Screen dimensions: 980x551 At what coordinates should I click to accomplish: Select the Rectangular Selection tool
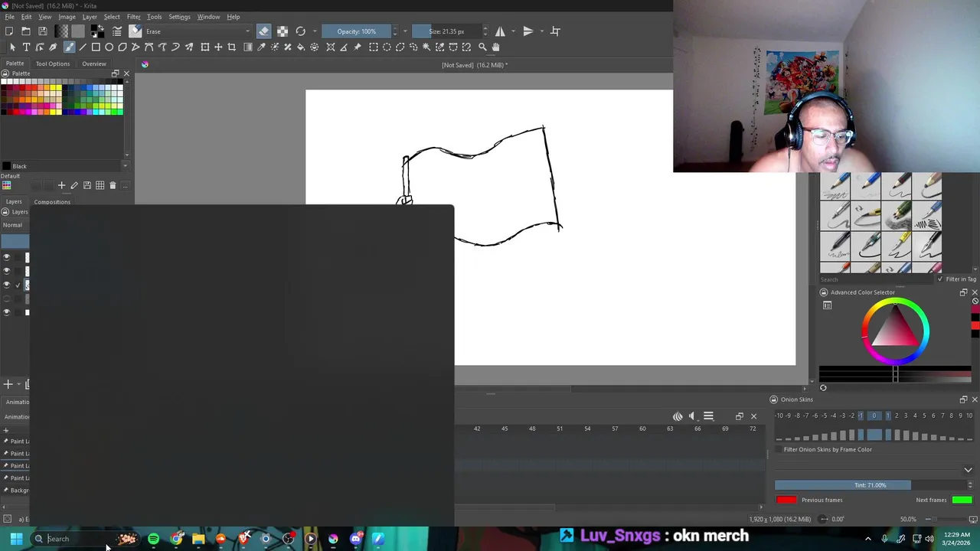(x=373, y=47)
